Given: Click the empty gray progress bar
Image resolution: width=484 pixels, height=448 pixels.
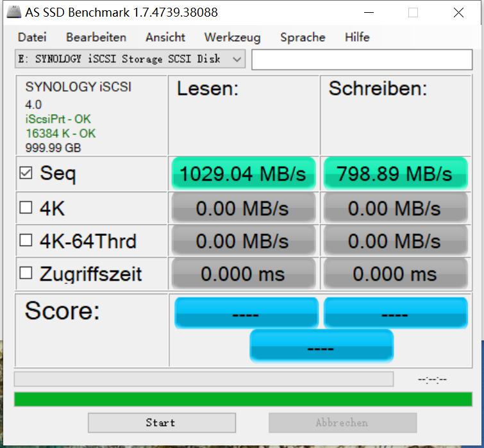Looking at the screenshot, I should (x=204, y=379).
